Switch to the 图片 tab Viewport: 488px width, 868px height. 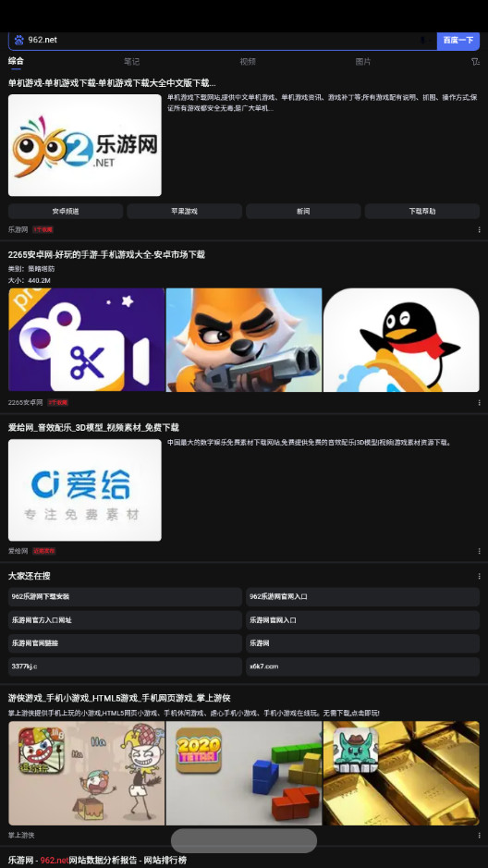[363, 62]
